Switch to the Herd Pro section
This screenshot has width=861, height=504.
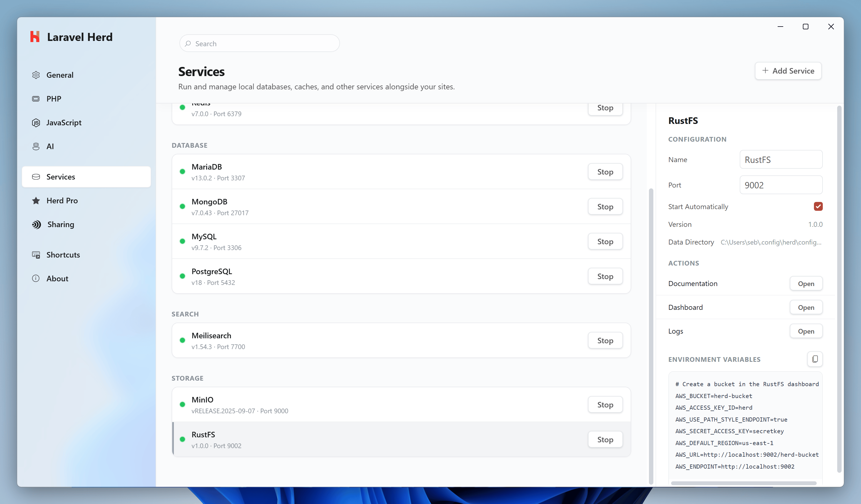click(x=86, y=201)
